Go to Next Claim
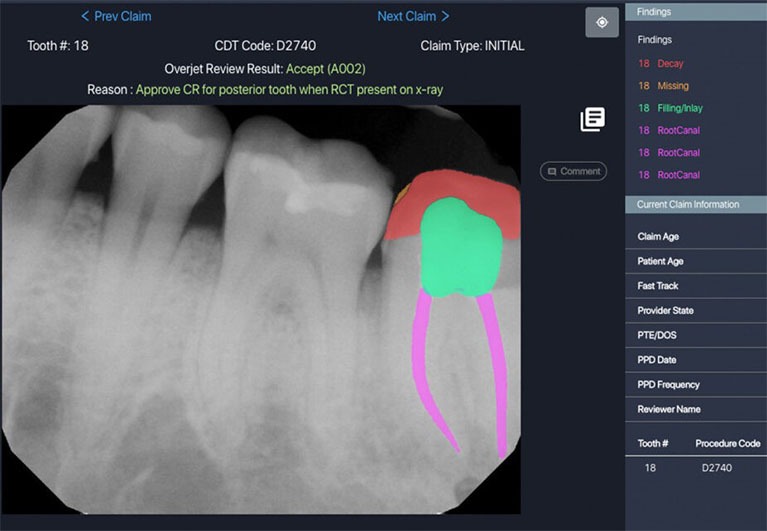Viewport: 767px width, 531px height. (413, 16)
